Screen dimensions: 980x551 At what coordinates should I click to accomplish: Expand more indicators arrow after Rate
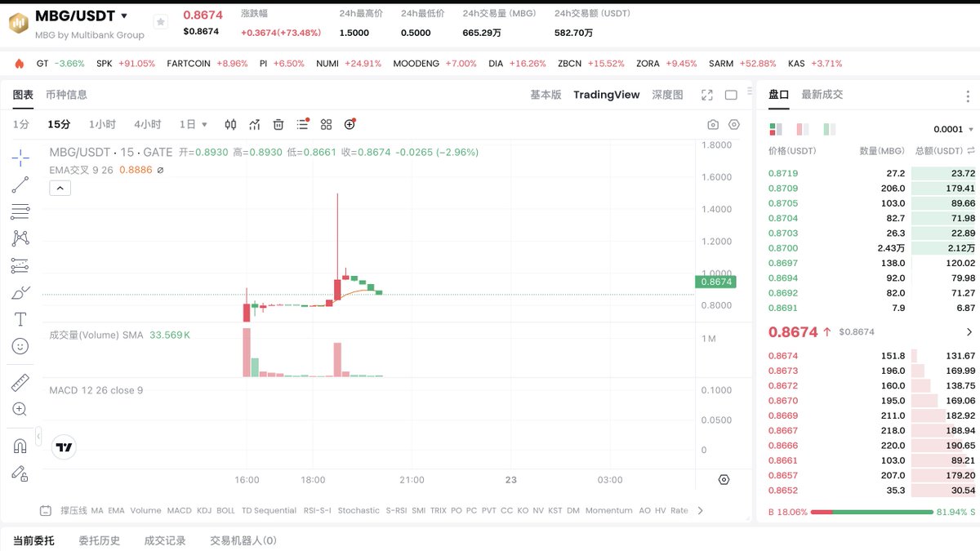(700, 510)
